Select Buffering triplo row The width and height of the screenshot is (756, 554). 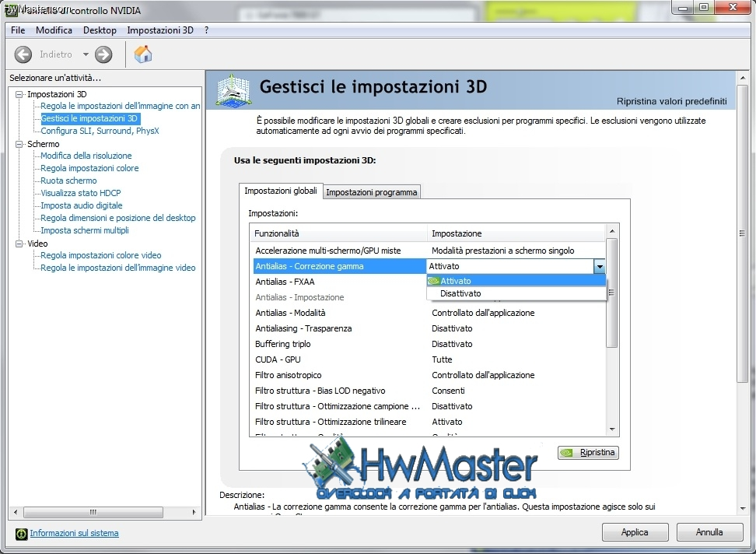(x=429, y=344)
